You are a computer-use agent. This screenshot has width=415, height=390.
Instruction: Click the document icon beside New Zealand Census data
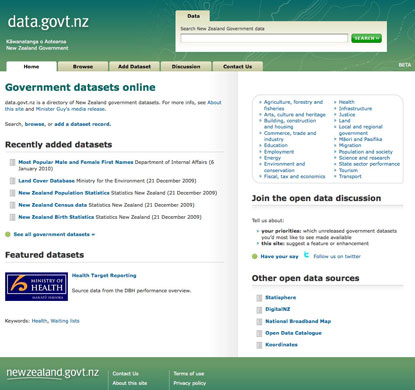point(12,205)
